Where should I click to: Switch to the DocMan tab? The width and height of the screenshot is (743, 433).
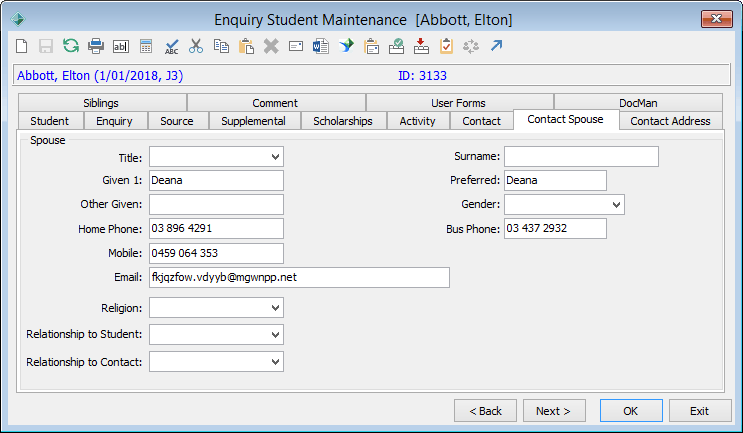point(638,103)
